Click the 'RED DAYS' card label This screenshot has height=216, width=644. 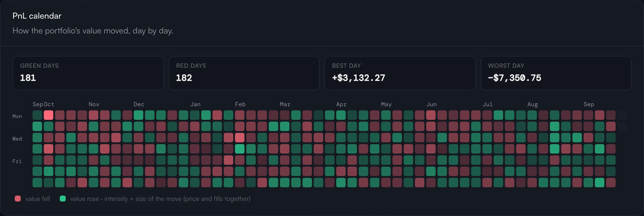click(x=191, y=66)
